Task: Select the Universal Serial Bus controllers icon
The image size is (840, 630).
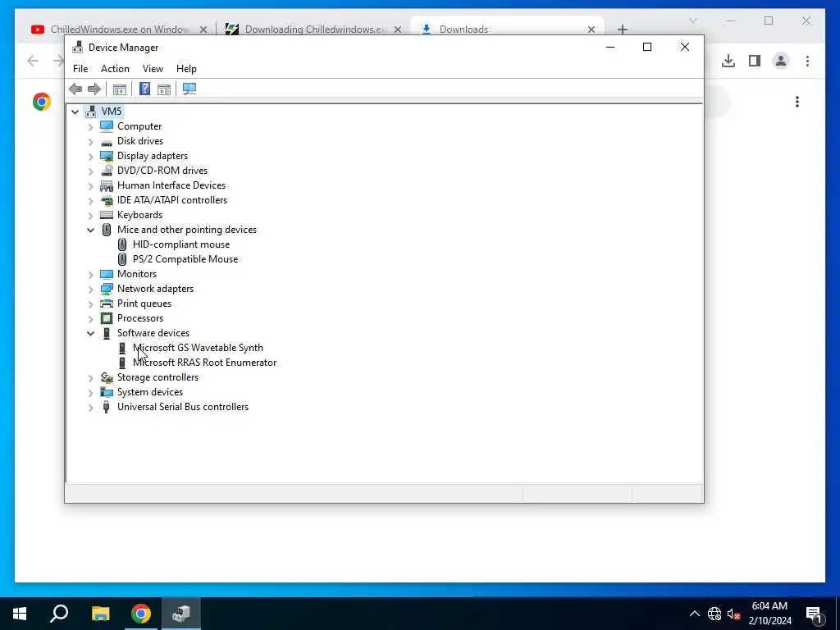Action: pyautogui.click(x=107, y=407)
